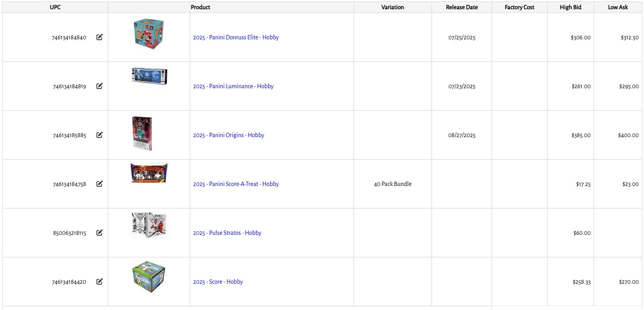Select UPC 746134184420 text
The height and width of the screenshot is (310, 644).
pyautogui.click(x=69, y=282)
